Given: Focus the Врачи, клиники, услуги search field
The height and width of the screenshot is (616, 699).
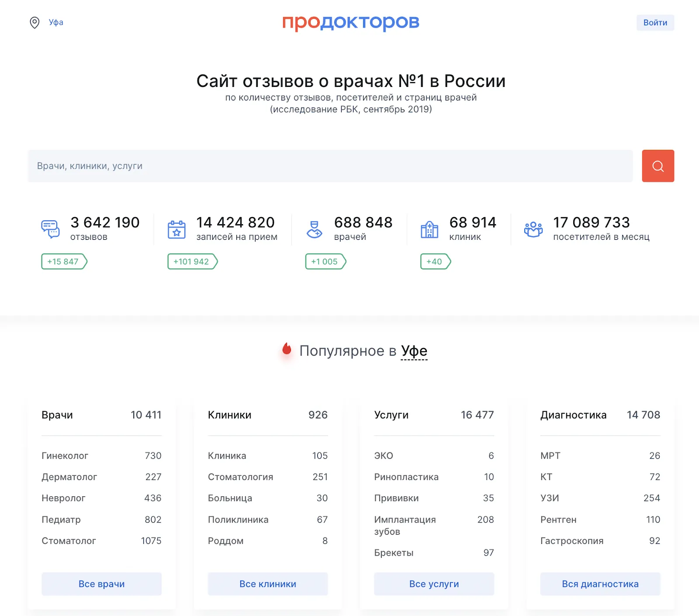Looking at the screenshot, I should click(x=330, y=166).
